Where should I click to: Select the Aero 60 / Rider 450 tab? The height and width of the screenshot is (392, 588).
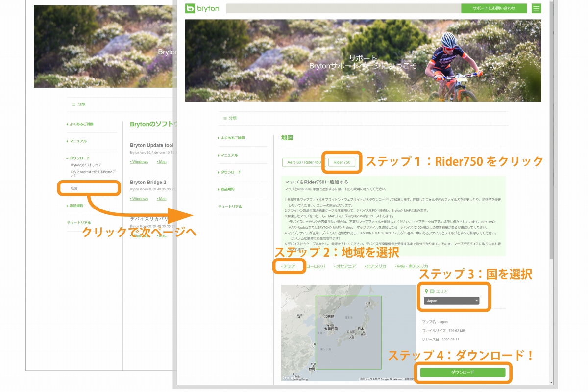coord(304,162)
